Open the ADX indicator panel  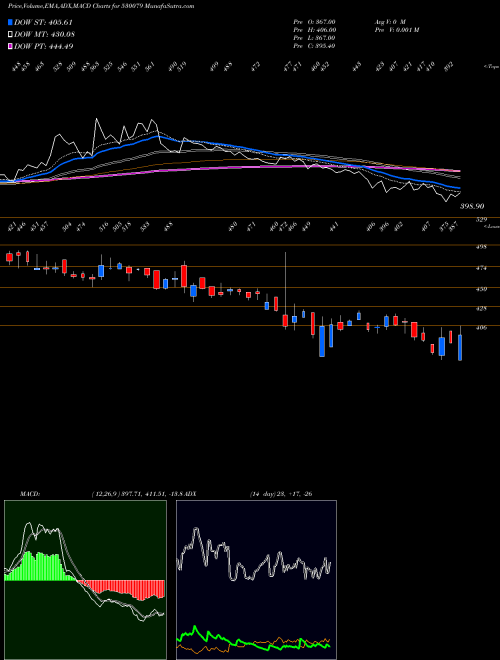click(x=256, y=580)
